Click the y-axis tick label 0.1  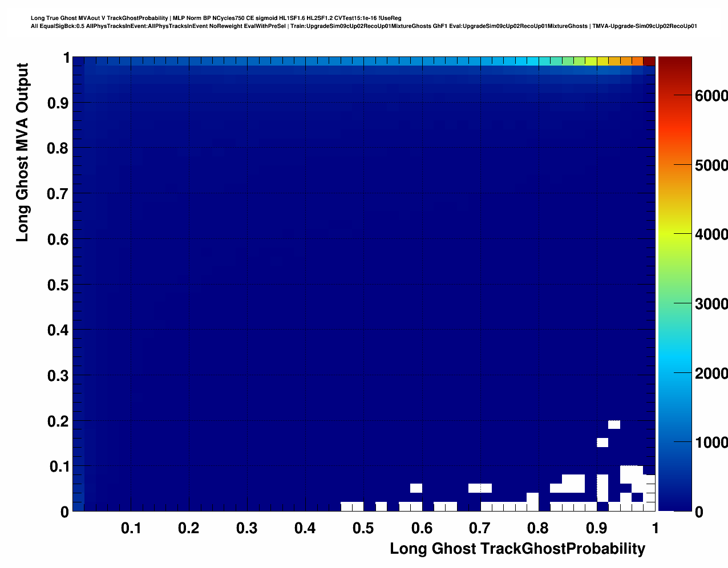(x=58, y=466)
